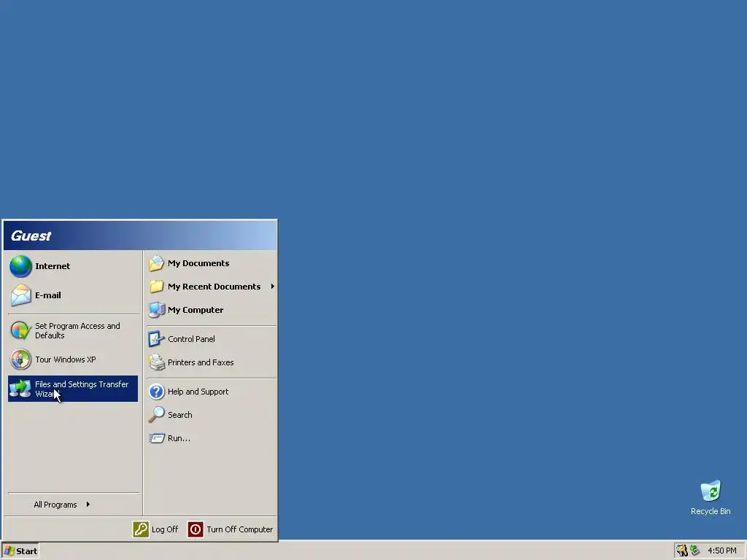This screenshot has width=747, height=560.
Task: Open My Computer label
Action: [x=196, y=310]
